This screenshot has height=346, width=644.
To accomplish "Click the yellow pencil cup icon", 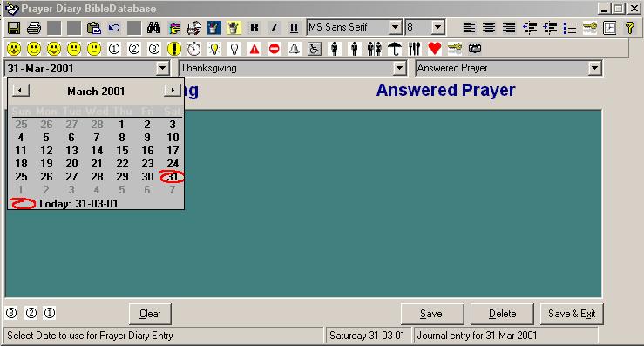I will tap(234, 28).
